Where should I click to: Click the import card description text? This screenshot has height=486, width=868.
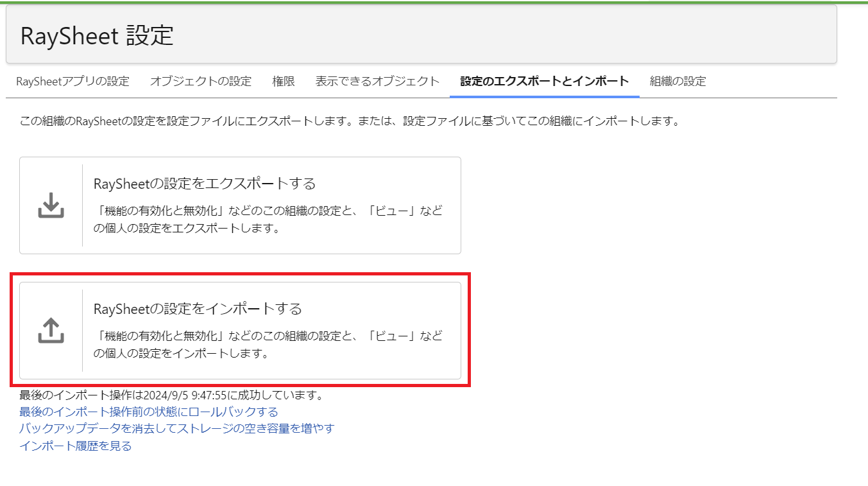[x=268, y=345]
